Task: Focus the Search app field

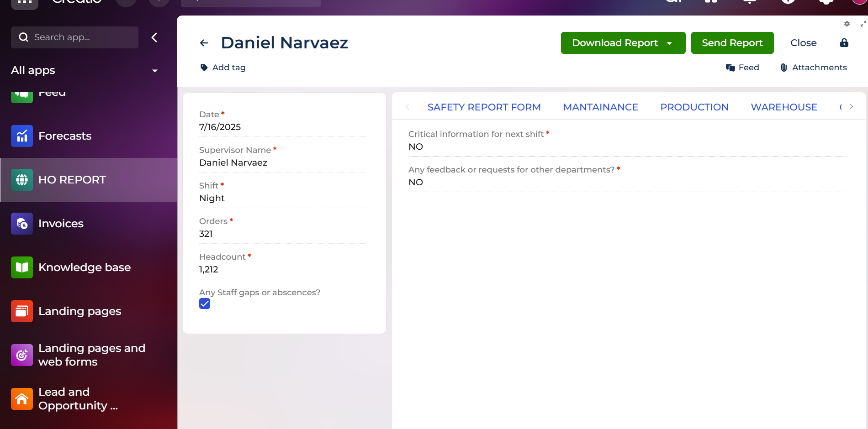Action: pyautogui.click(x=74, y=37)
